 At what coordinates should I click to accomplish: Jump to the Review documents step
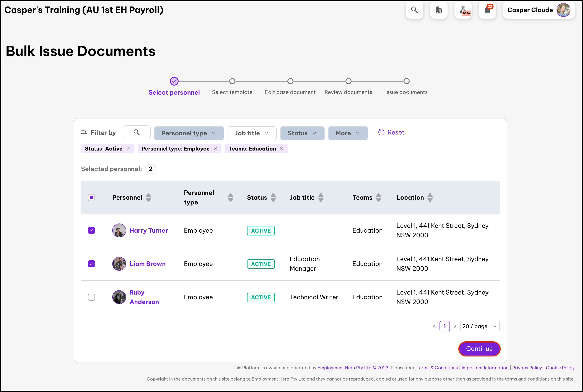348,81
